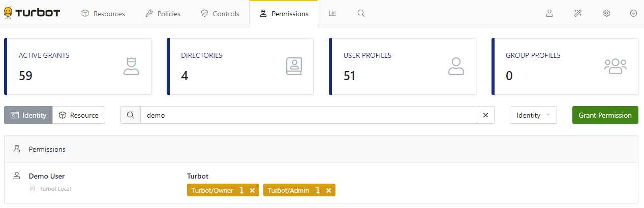Expand the circled chevron menu in header
Image resolution: width=644 pixels, height=208 pixels.
pyautogui.click(x=633, y=14)
